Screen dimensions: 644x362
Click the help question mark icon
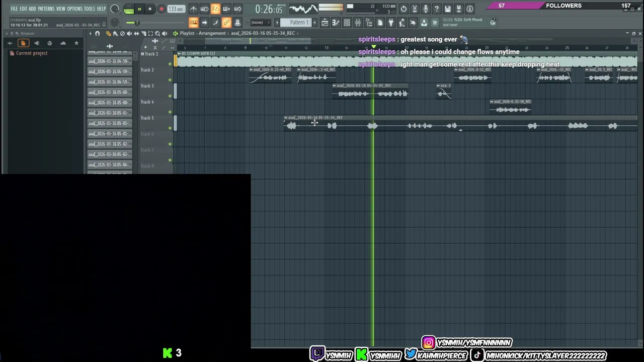coord(437,9)
